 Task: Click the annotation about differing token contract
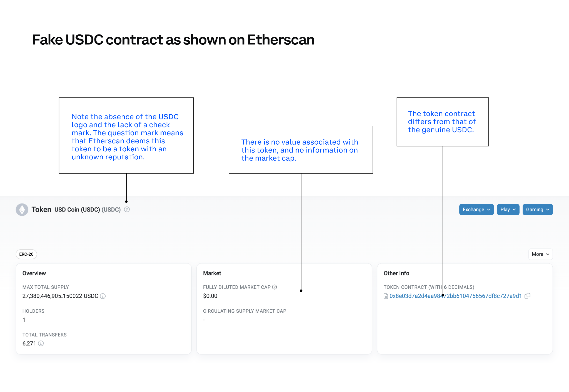pyautogui.click(x=442, y=122)
